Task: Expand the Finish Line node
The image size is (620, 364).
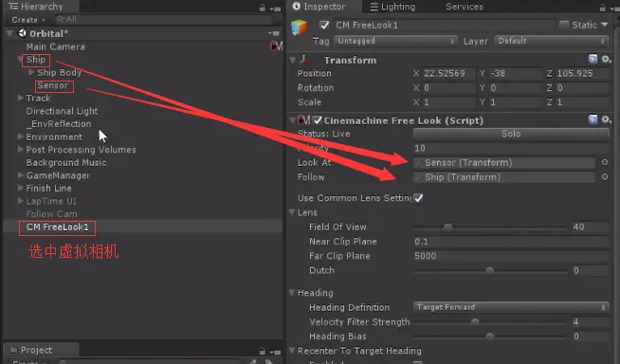Action: 20,188
